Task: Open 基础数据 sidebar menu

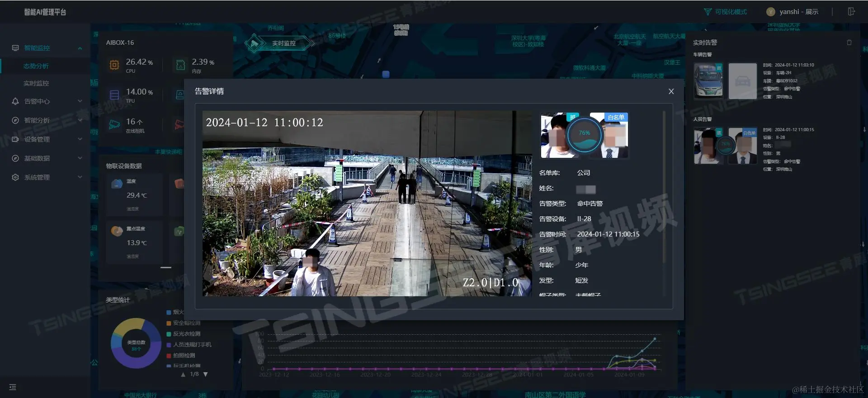Action: 45,158
